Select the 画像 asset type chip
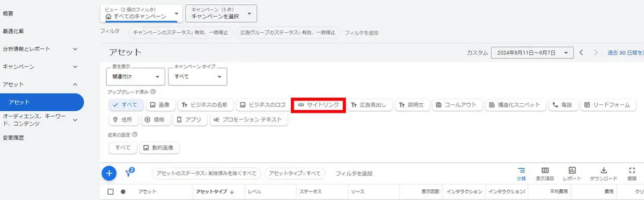Image resolution: width=644 pixels, height=200 pixels. click(x=160, y=105)
